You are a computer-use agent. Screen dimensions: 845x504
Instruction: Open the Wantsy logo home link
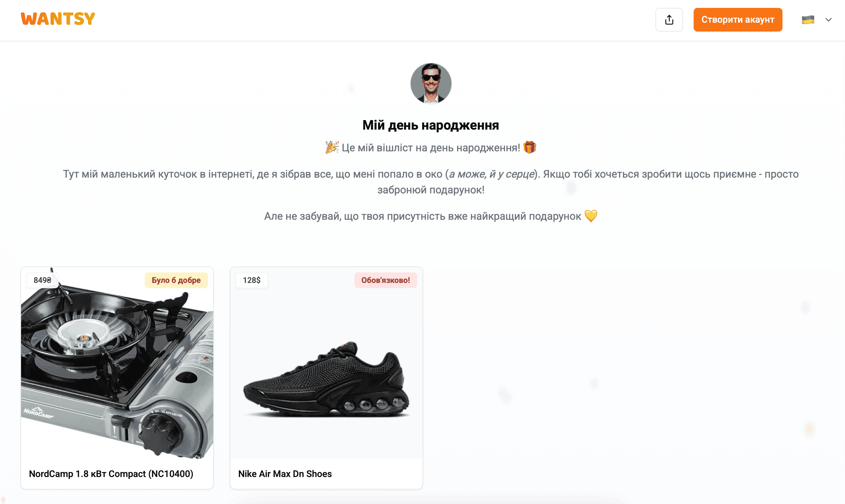click(x=58, y=19)
